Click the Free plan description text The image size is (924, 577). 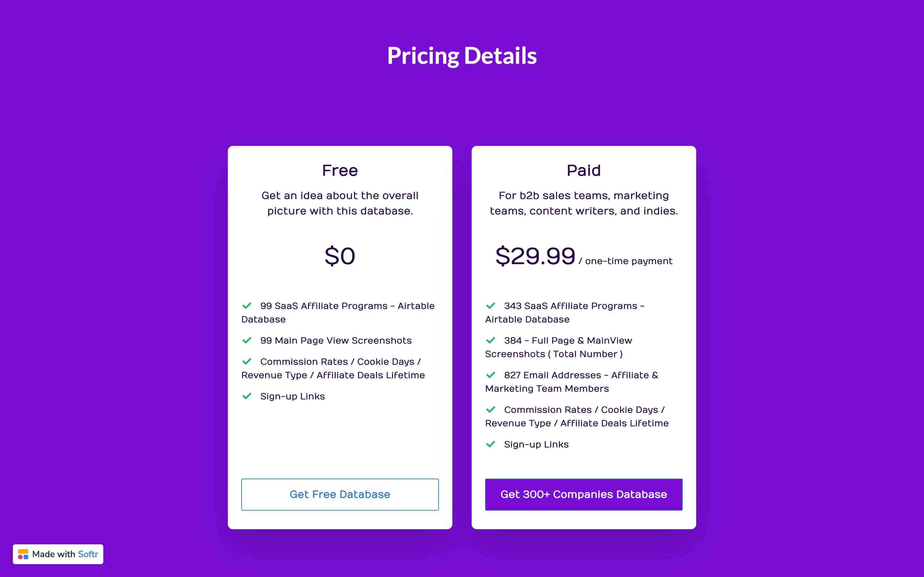pyautogui.click(x=340, y=203)
